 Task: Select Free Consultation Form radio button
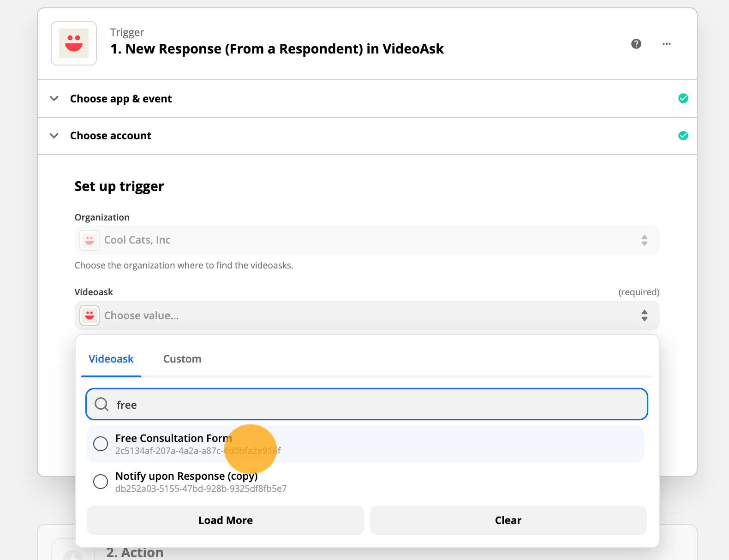coord(101,444)
